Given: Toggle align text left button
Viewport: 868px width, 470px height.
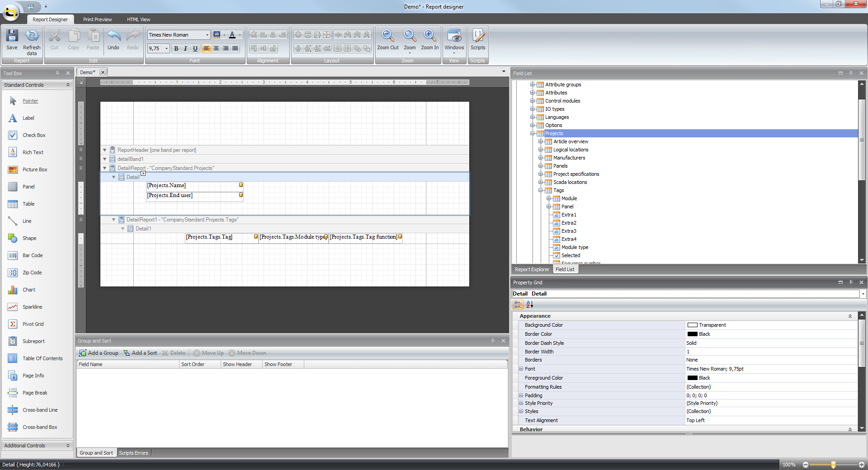Looking at the screenshot, I should [207, 48].
